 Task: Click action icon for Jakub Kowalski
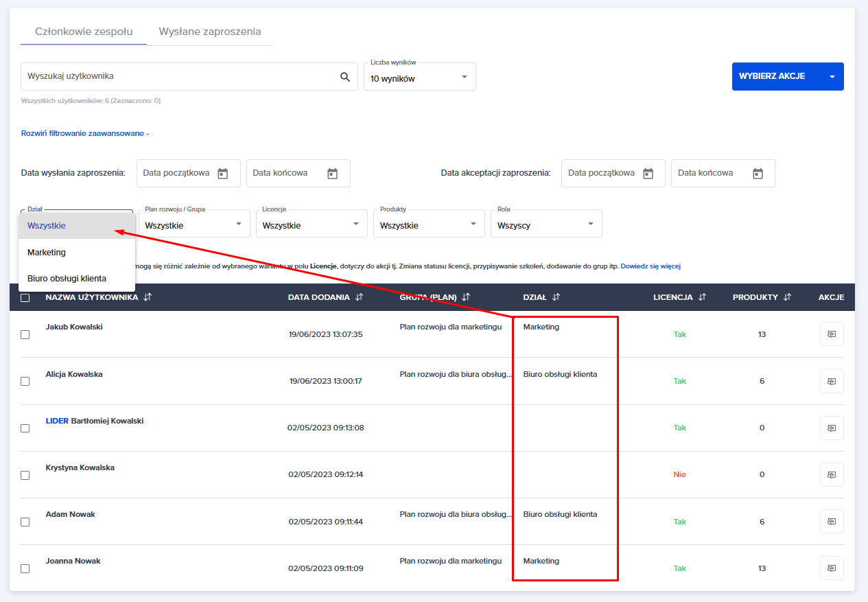pyautogui.click(x=831, y=334)
